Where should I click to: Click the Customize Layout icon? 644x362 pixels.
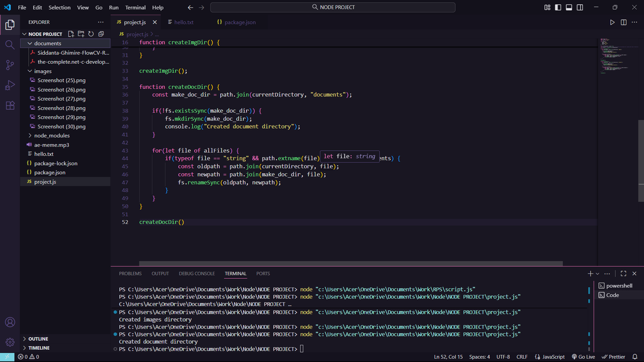point(547,8)
